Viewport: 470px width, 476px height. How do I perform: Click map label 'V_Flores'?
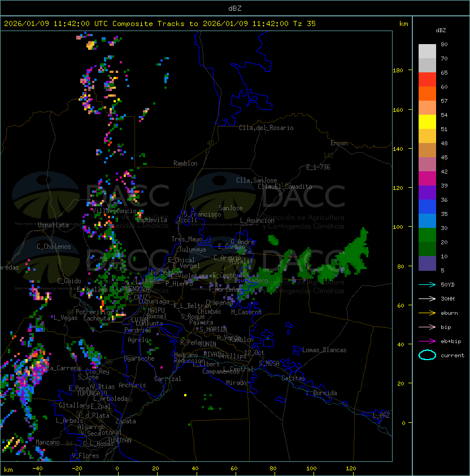tap(85, 456)
